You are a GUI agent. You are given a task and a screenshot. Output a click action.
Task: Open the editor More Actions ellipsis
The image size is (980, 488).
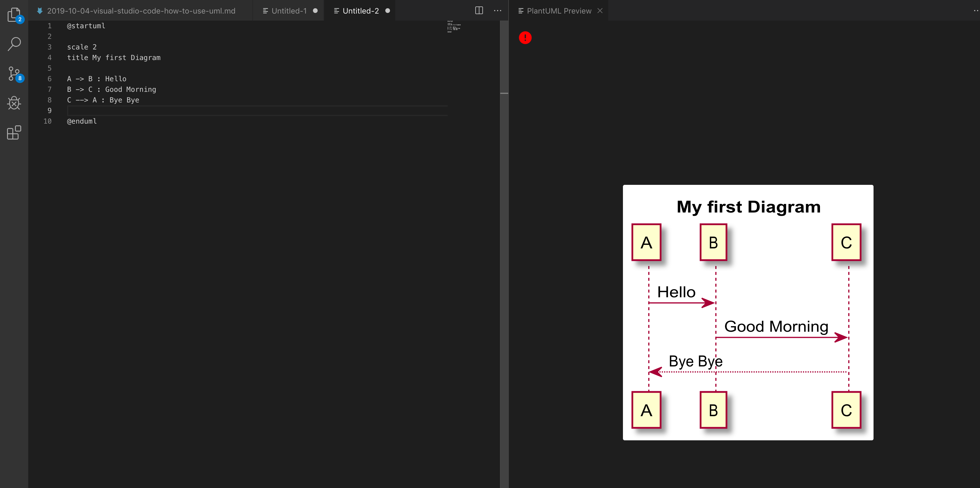[497, 11]
